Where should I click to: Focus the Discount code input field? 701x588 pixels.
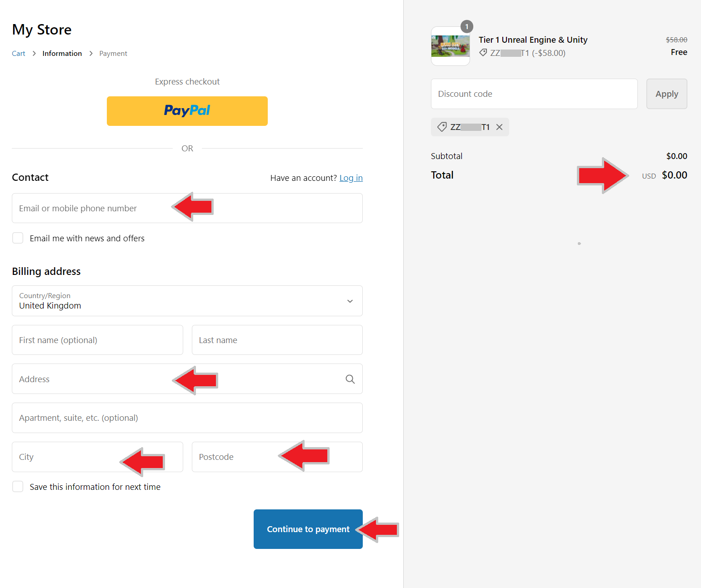tap(534, 94)
